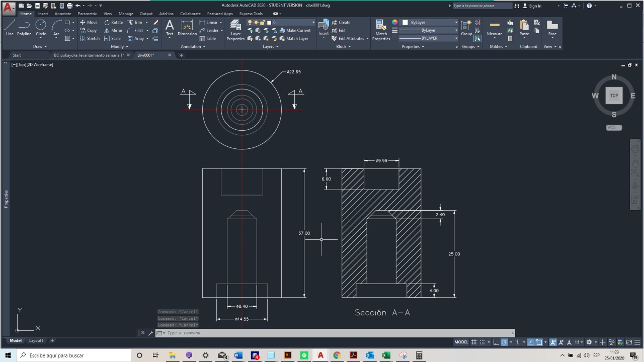
Task: Click the Save icon in quick access toolbar
Action: pos(38,6)
